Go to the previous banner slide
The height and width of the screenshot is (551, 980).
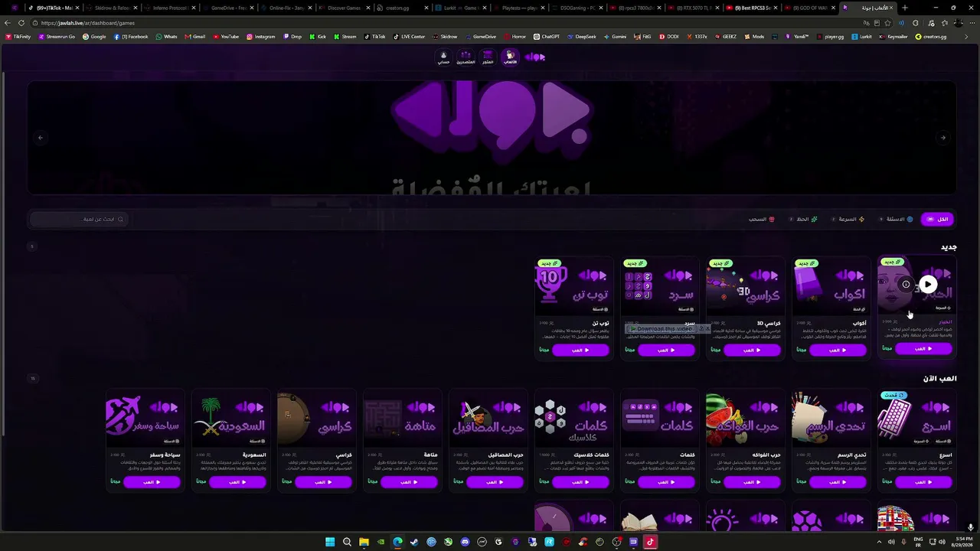(x=41, y=138)
